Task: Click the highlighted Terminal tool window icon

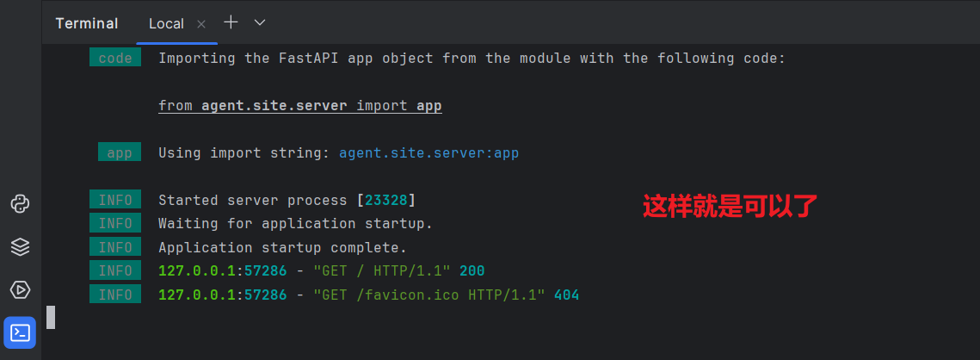Action: pyautogui.click(x=21, y=332)
